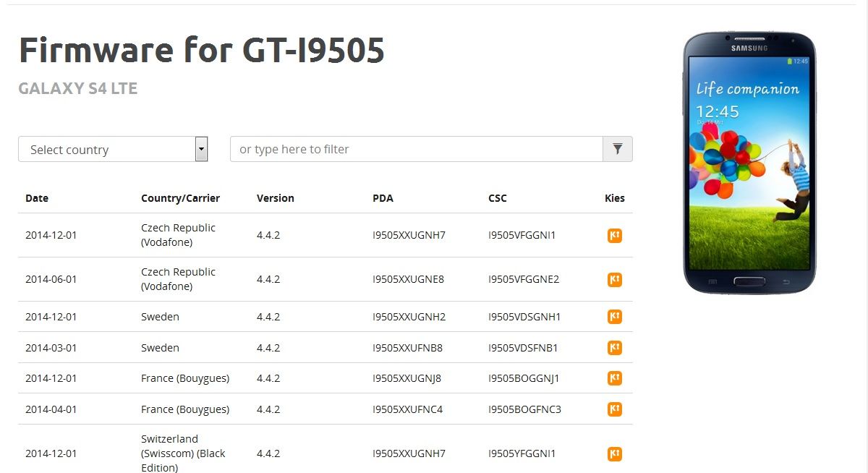Click Czech Republic (Vodafone) in 2014-12-01 row
Viewport: 868px width, 473px height.
tap(178, 235)
